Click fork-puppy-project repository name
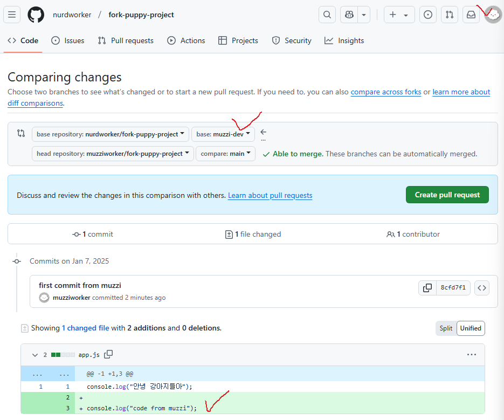Image resolution: width=504 pixels, height=420 pixels. (x=141, y=15)
